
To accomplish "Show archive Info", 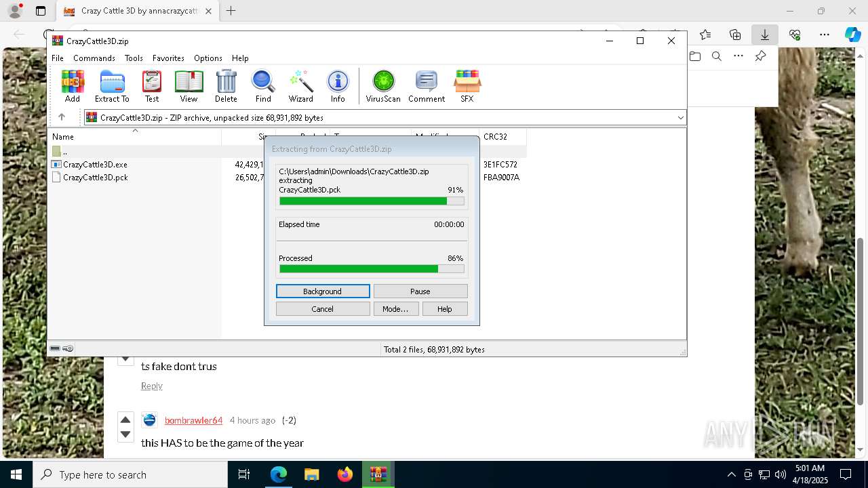I will pyautogui.click(x=338, y=86).
